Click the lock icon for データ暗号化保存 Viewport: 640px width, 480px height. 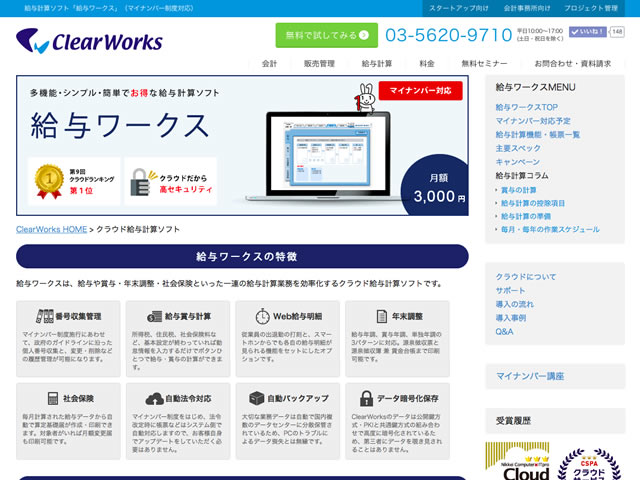coord(366,398)
